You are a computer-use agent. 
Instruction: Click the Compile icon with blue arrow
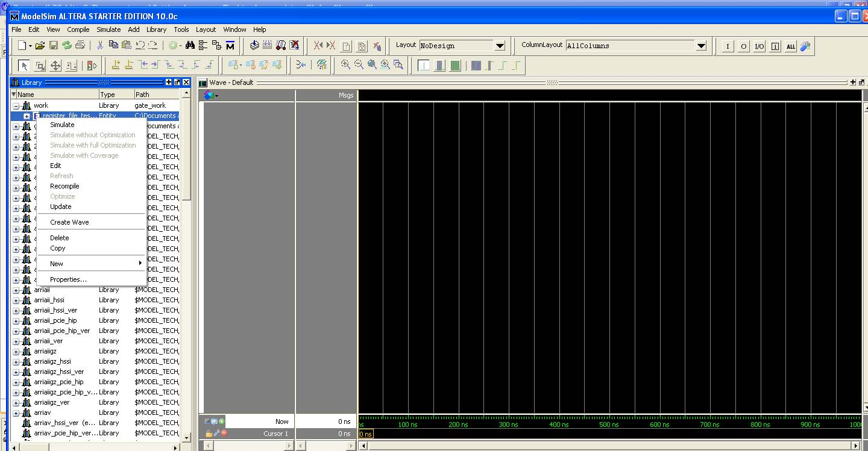pos(254,45)
